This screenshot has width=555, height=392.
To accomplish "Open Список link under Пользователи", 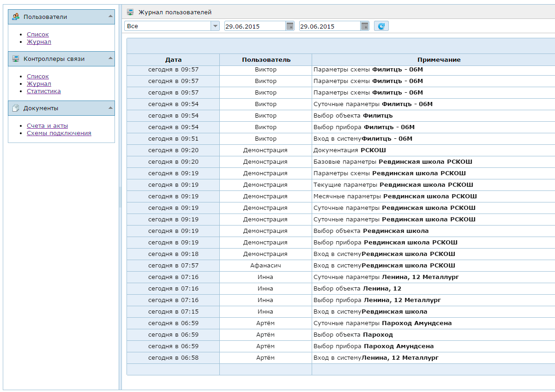I will click(x=37, y=35).
